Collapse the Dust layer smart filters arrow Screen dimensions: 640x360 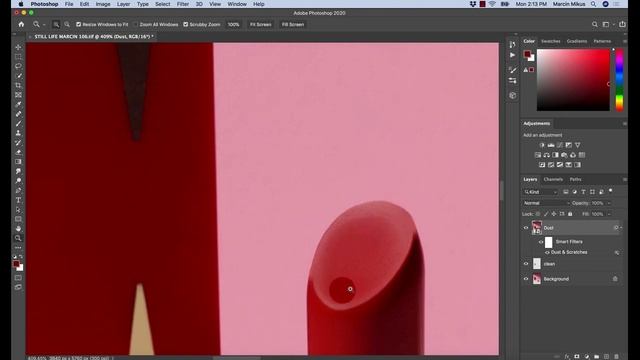[621, 228]
